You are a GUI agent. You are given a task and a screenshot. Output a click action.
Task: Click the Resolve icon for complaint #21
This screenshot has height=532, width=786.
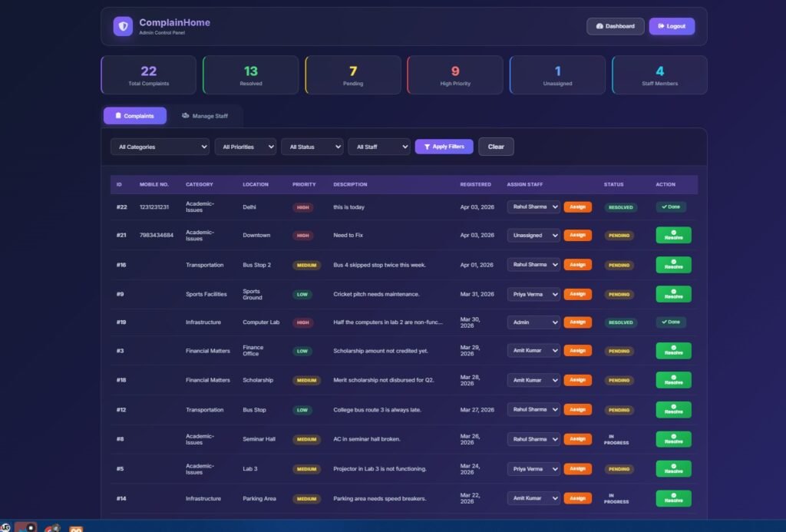[673, 231]
